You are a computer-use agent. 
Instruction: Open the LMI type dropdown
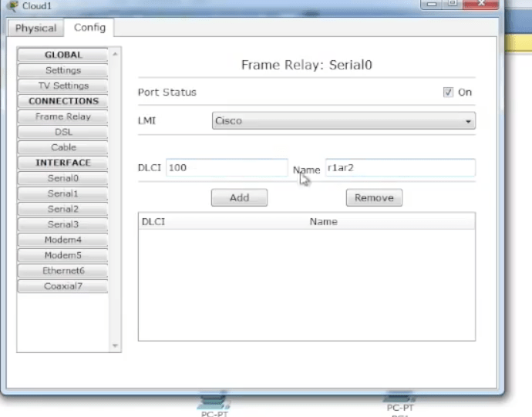tap(343, 121)
